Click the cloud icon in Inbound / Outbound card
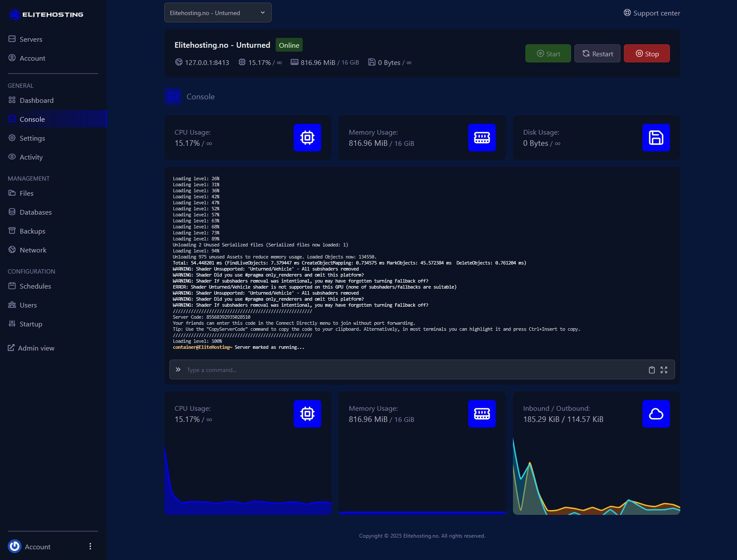 656,414
